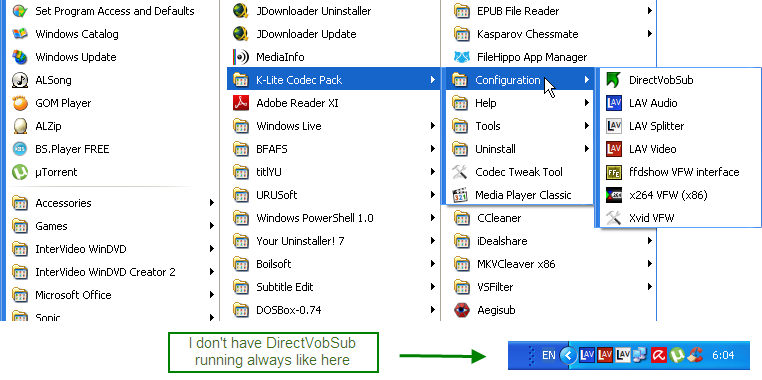Open the Boilsoft program folder
This screenshot has height=380, width=762.
tap(333, 264)
